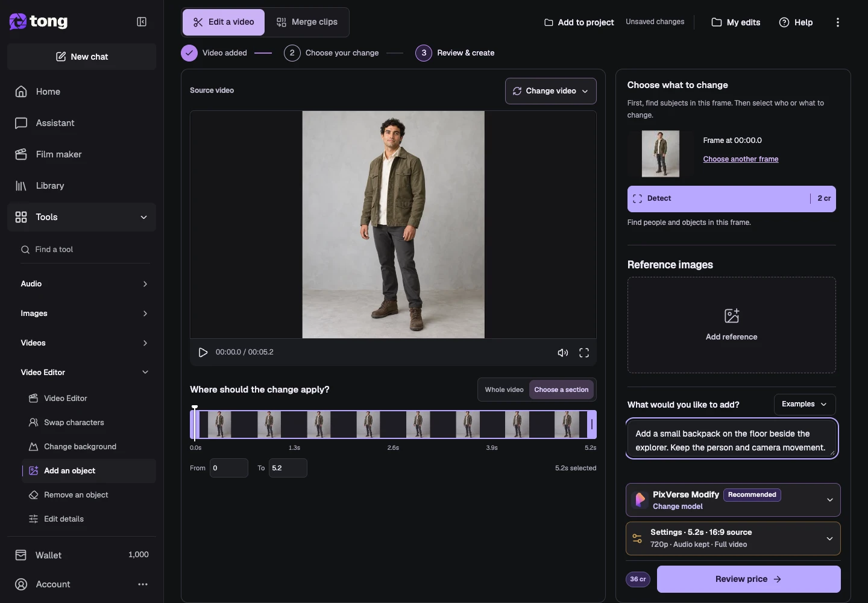
Task: Collapse the Video Editor category
Action: [x=84, y=373]
